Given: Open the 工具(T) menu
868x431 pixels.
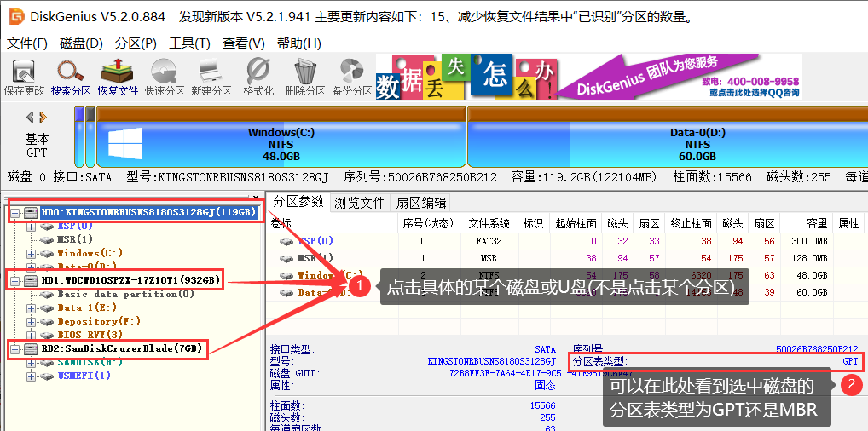Looking at the screenshot, I should pyautogui.click(x=188, y=43).
